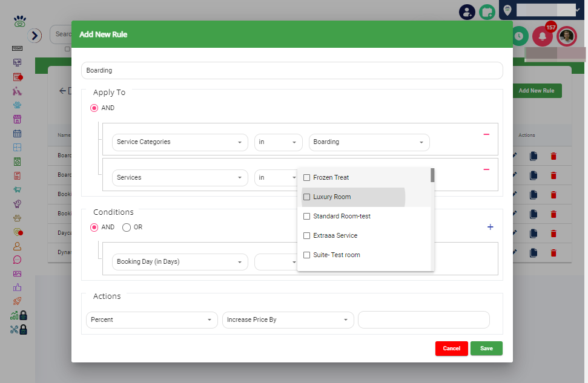Open the pink dog-walking sidebar icon
Viewport: 588px width, 383px height.
17,91
